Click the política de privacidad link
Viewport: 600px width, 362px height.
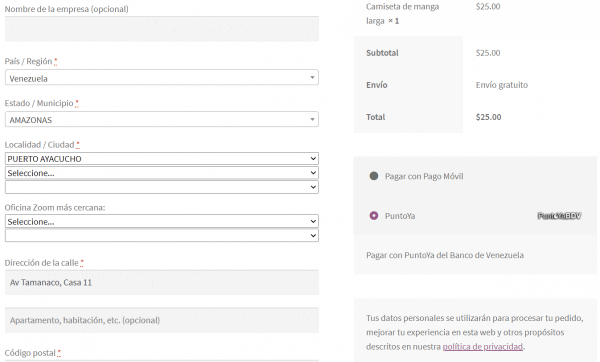pos(483,347)
